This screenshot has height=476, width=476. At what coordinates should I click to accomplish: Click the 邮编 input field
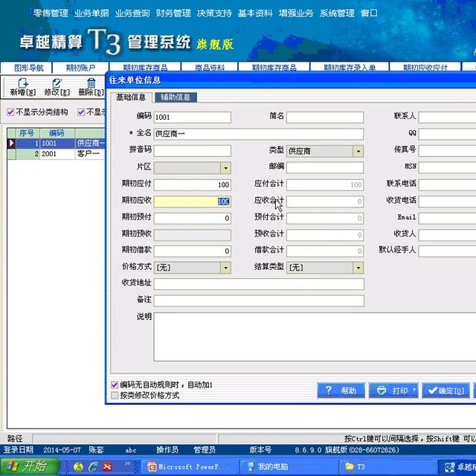pos(325,167)
